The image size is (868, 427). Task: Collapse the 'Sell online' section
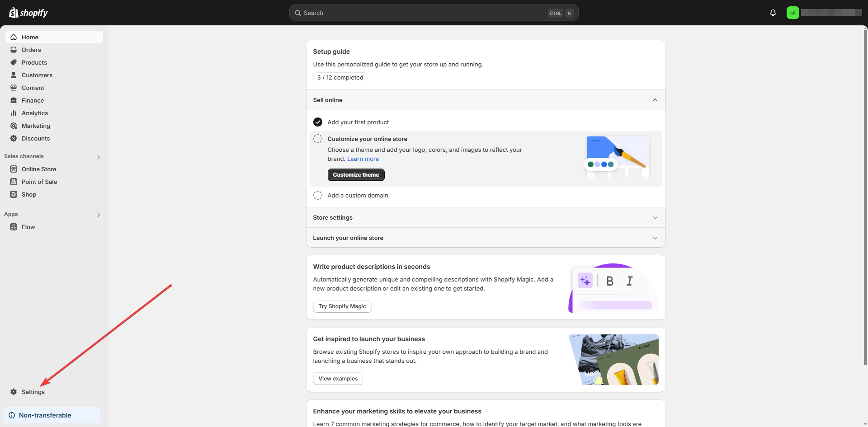pyautogui.click(x=655, y=100)
